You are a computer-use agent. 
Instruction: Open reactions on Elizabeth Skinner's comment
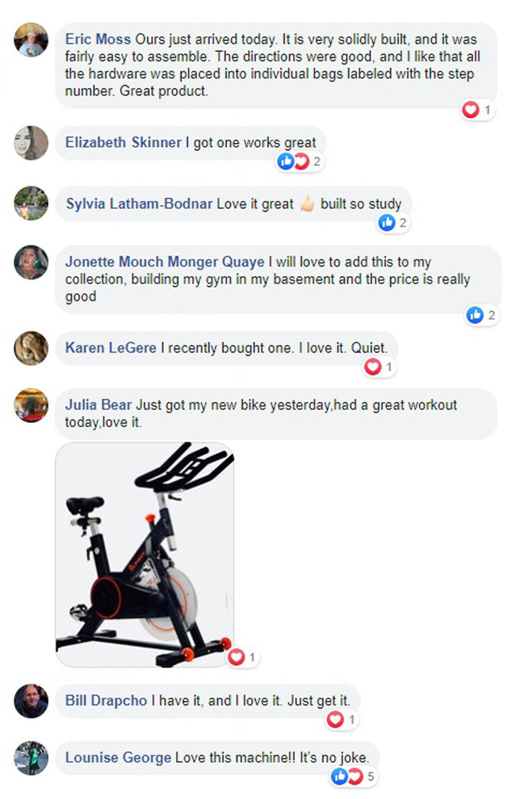[299, 162]
